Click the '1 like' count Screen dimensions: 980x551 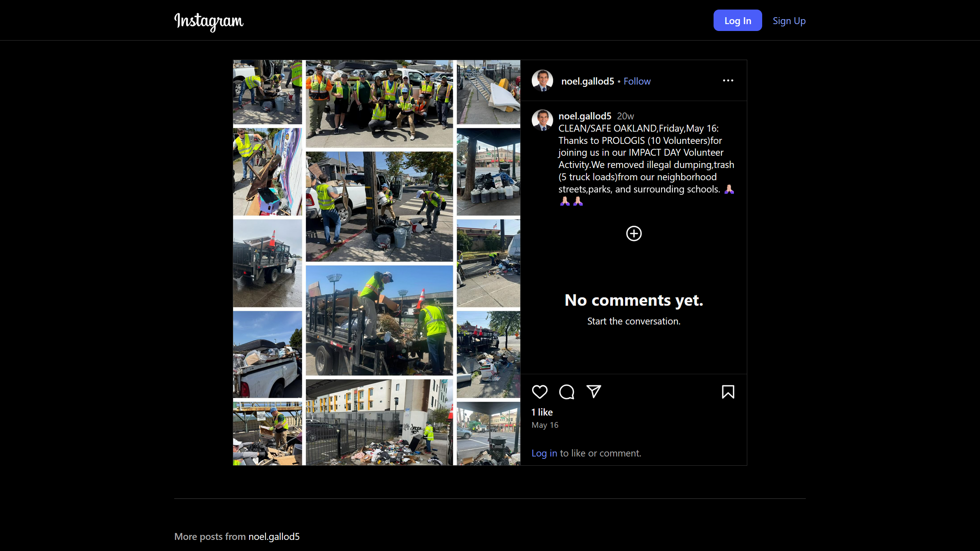pos(542,412)
